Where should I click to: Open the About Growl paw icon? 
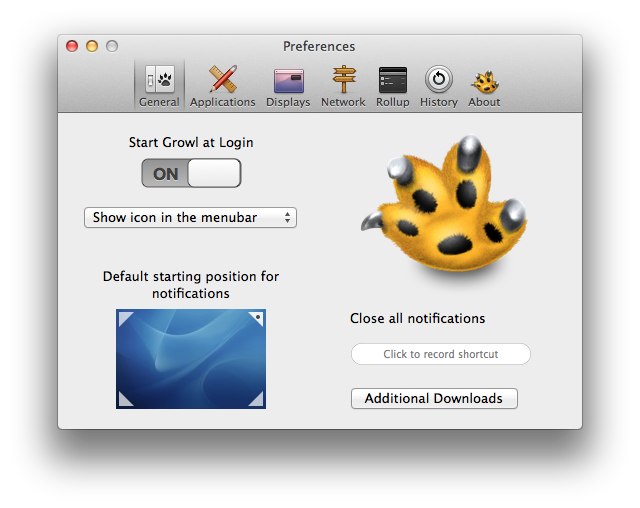[485, 82]
